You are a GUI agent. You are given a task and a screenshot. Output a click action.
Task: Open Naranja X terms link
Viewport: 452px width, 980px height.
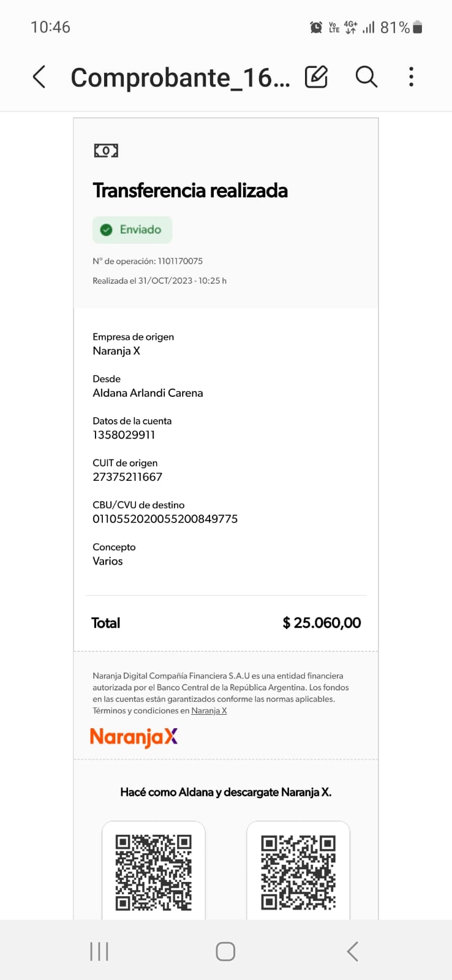click(x=209, y=710)
